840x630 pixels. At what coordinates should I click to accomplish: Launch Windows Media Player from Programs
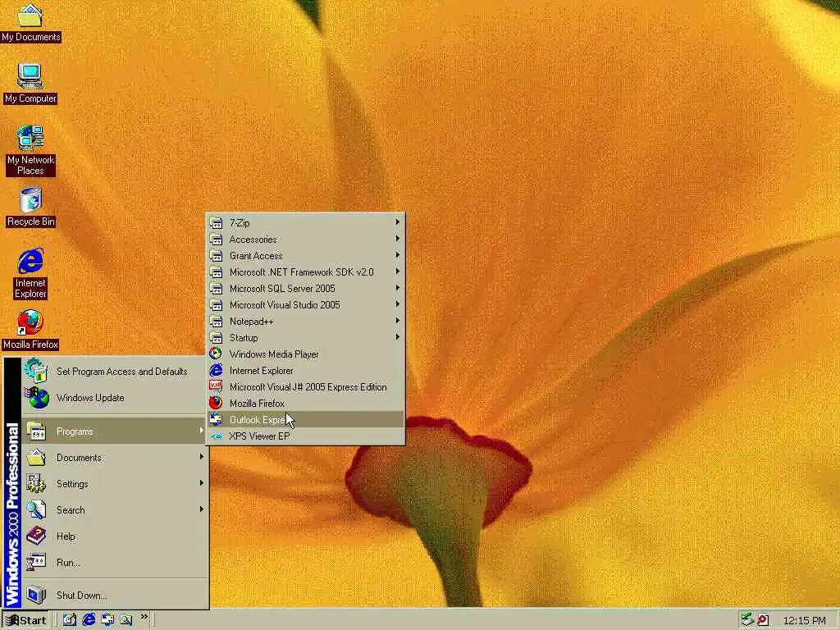305,354
